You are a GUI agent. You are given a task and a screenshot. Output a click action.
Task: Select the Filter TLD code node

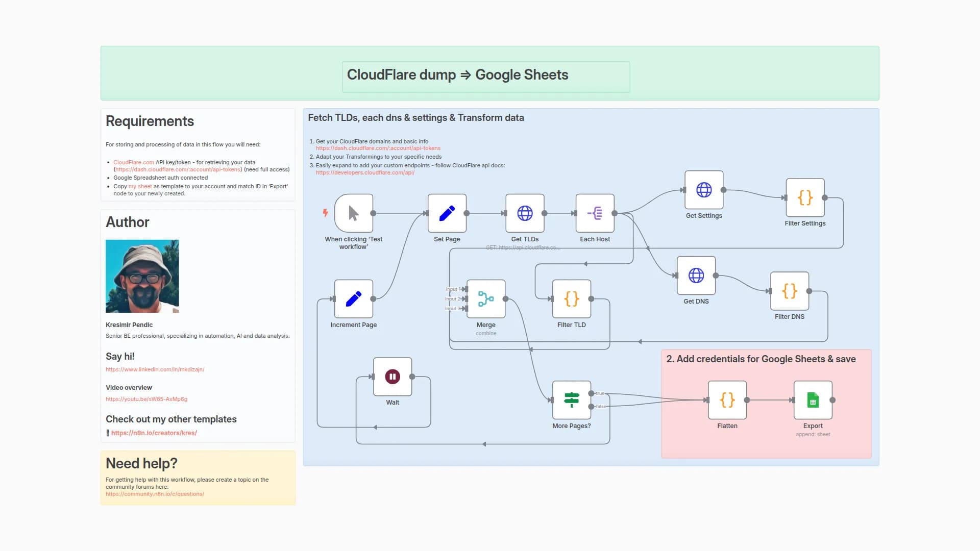pyautogui.click(x=572, y=299)
